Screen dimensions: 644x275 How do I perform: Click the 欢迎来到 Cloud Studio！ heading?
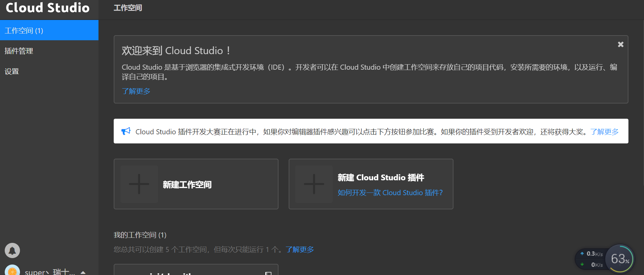pyautogui.click(x=177, y=50)
